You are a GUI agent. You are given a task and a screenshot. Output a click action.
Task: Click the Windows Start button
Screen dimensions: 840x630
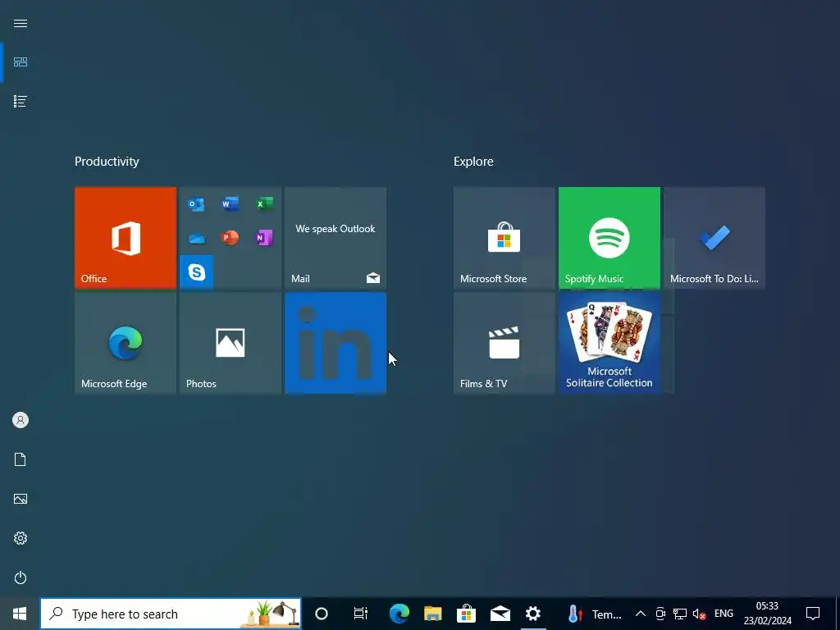[20, 614]
